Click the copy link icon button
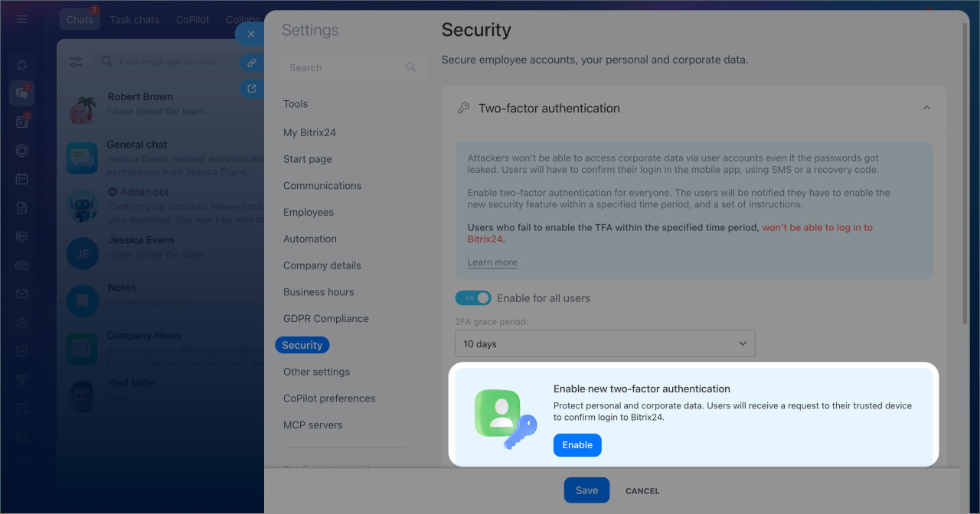This screenshot has height=514, width=980. [x=250, y=63]
